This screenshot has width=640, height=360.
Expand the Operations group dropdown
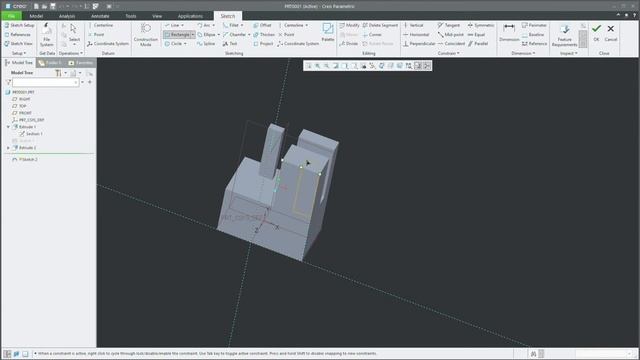[x=71, y=53]
